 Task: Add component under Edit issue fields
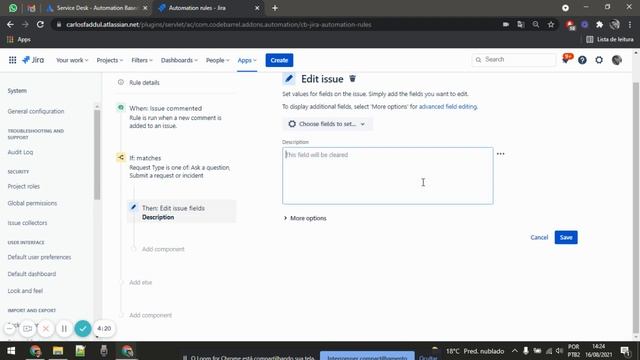(163, 249)
